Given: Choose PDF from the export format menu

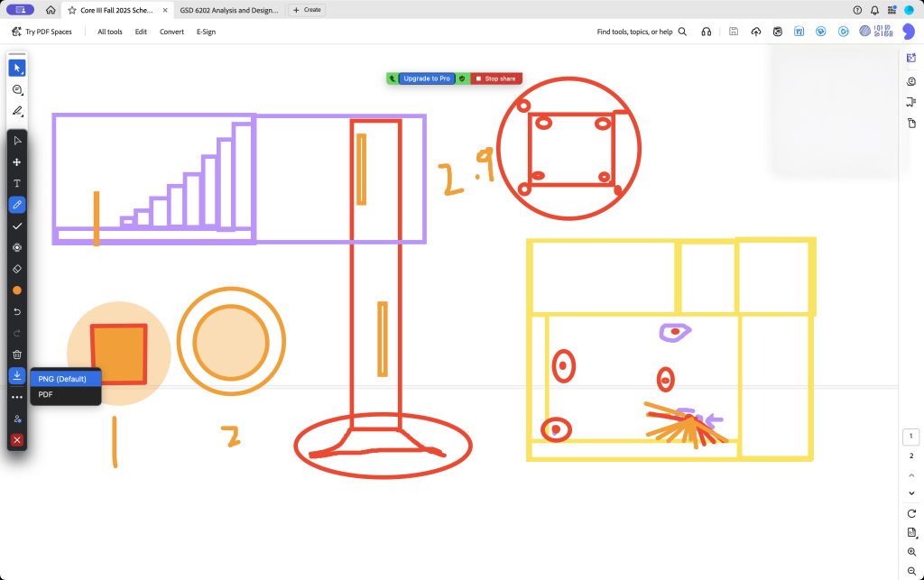Looking at the screenshot, I should click(46, 394).
